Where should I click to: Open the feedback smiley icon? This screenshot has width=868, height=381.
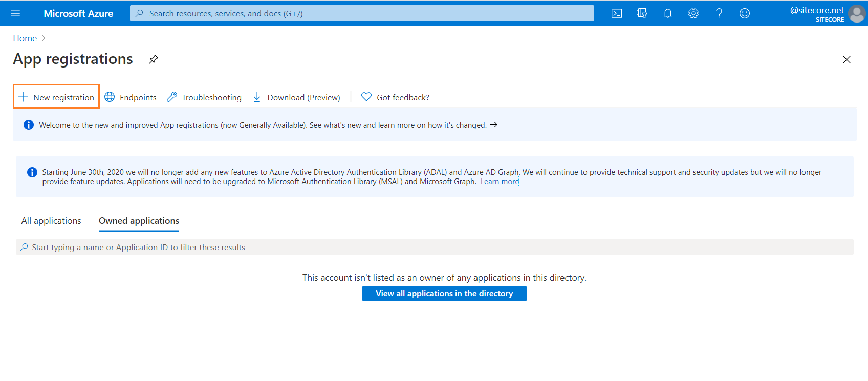(x=745, y=13)
